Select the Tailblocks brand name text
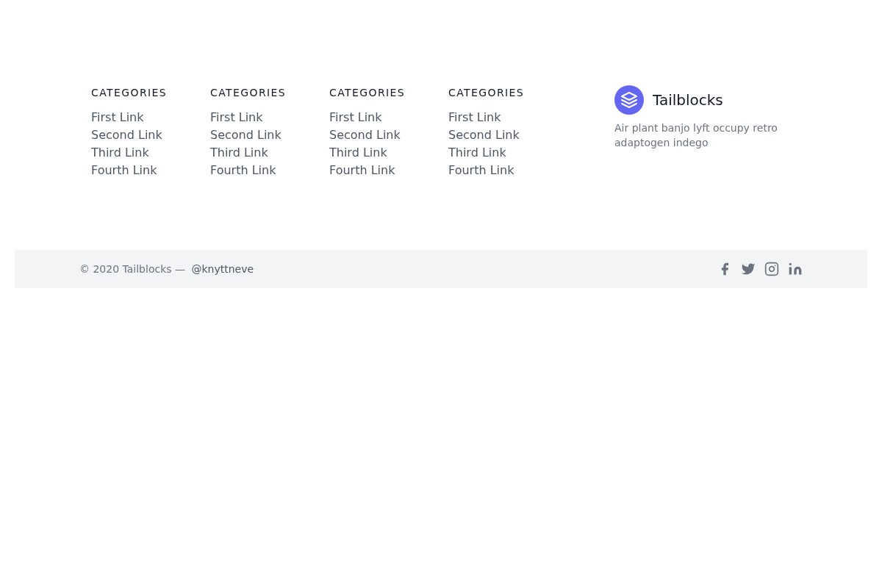This screenshot has width=882, height=588. (x=687, y=100)
